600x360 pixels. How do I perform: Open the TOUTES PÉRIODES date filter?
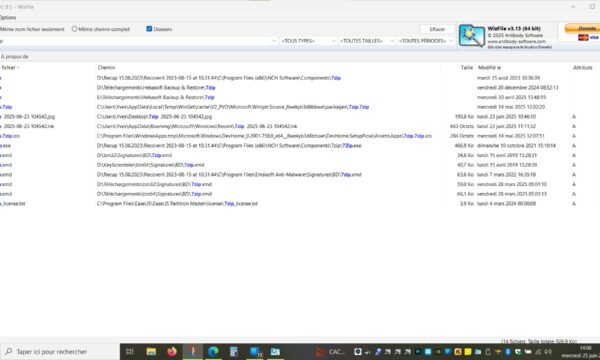point(426,41)
